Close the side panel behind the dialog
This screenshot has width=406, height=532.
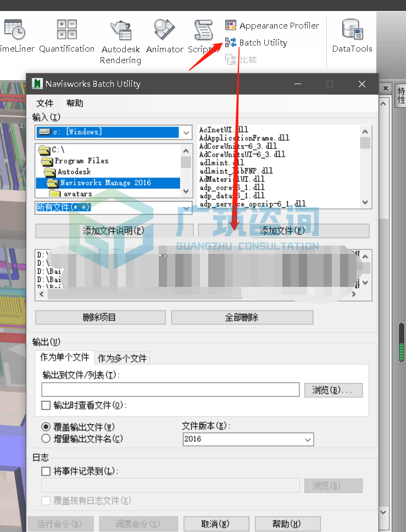click(386, 88)
